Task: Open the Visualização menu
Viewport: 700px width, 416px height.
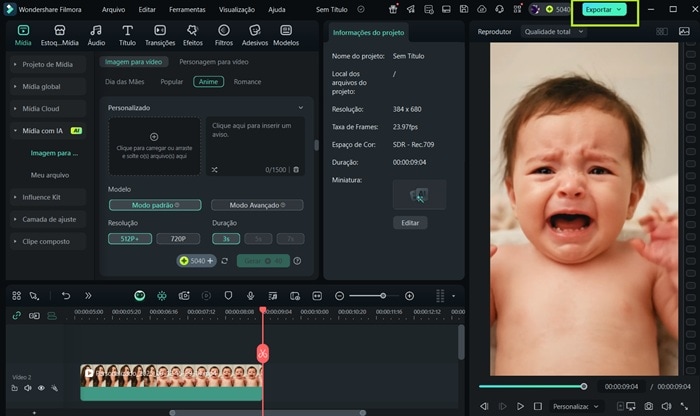Action: pos(237,9)
